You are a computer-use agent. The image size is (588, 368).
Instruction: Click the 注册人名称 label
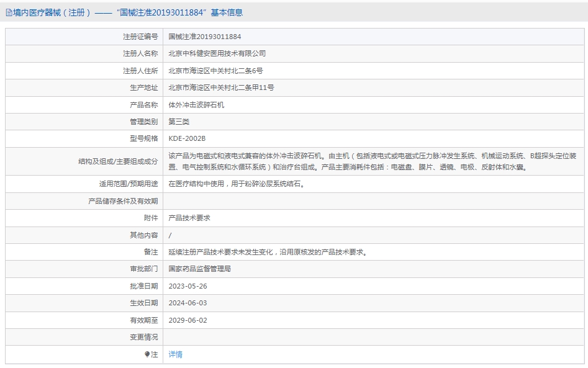[140, 53]
